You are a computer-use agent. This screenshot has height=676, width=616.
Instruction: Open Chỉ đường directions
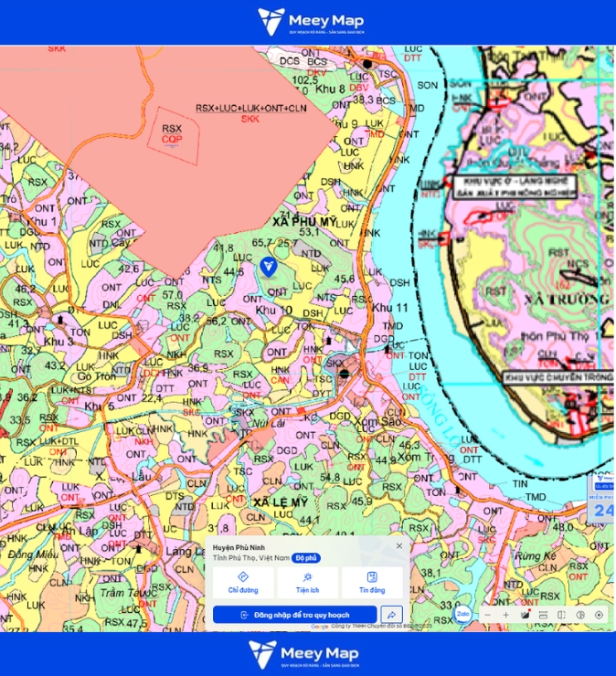[243, 583]
